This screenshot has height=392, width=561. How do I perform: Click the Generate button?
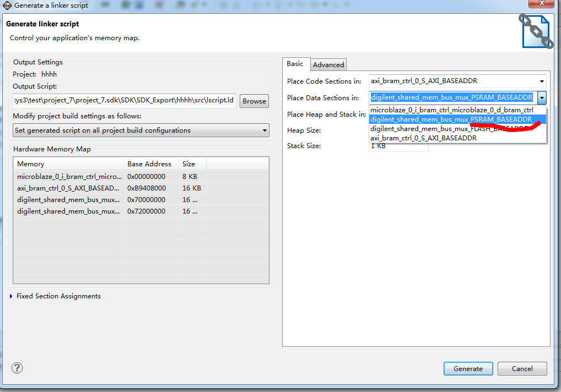point(468,368)
